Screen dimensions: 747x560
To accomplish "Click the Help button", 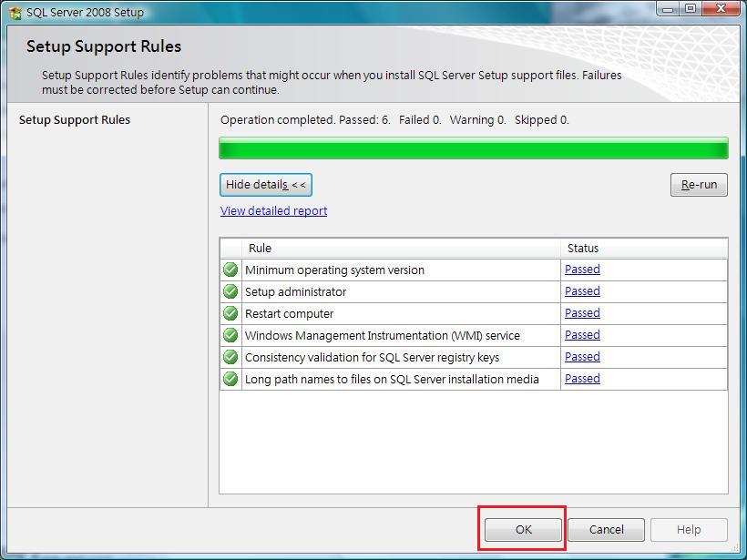I will click(x=689, y=530).
